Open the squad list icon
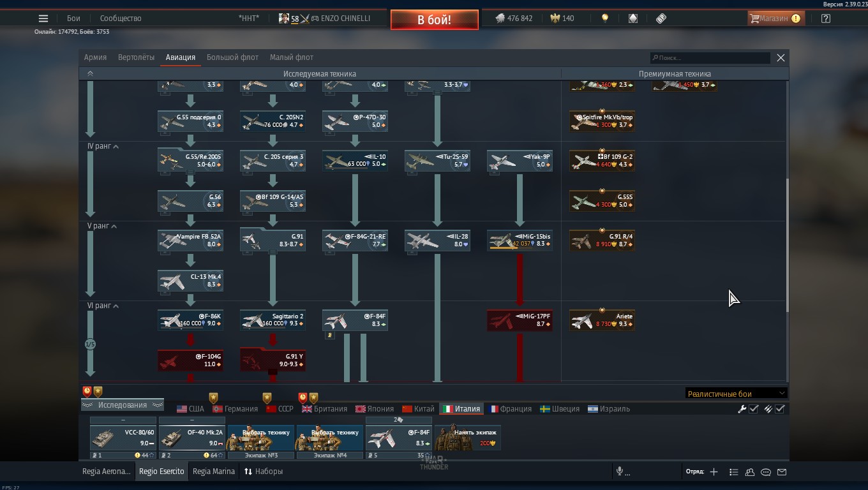The image size is (868, 490). pos(733,471)
